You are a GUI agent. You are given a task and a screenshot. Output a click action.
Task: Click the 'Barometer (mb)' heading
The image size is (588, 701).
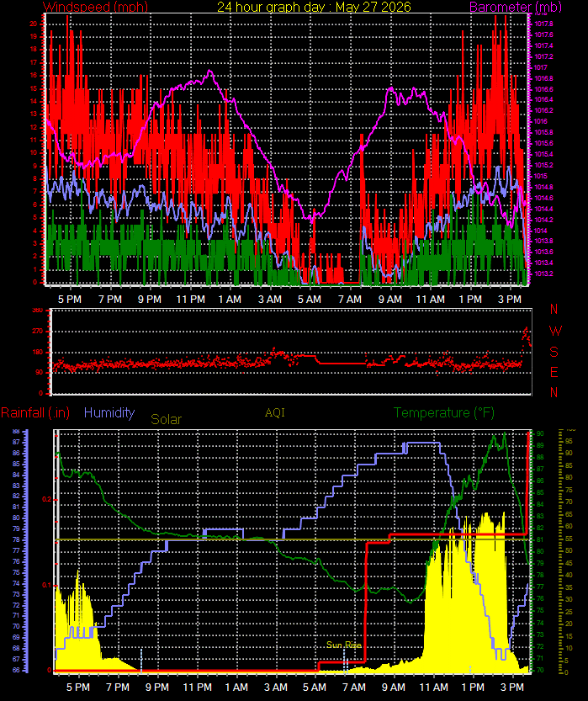(x=515, y=7)
